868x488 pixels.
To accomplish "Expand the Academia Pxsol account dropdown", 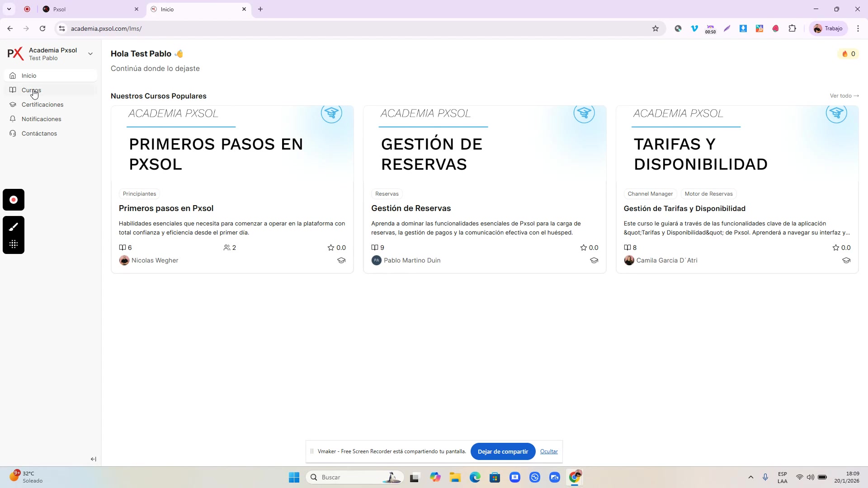I will (x=90, y=54).
